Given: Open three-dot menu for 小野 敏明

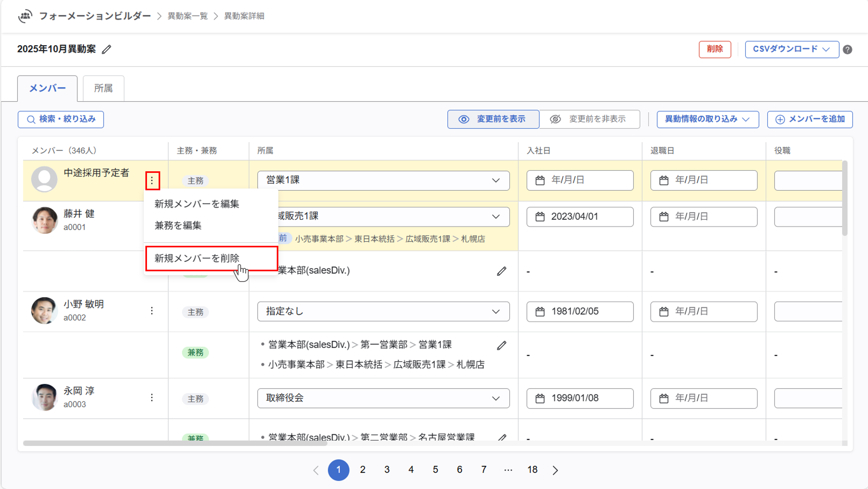Looking at the screenshot, I should click(152, 310).
